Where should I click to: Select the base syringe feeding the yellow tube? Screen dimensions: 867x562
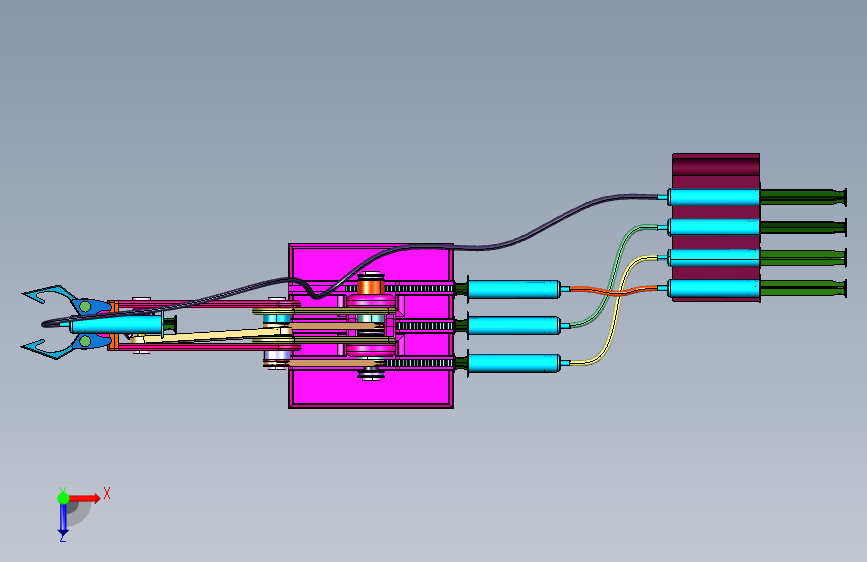[514, 363]
